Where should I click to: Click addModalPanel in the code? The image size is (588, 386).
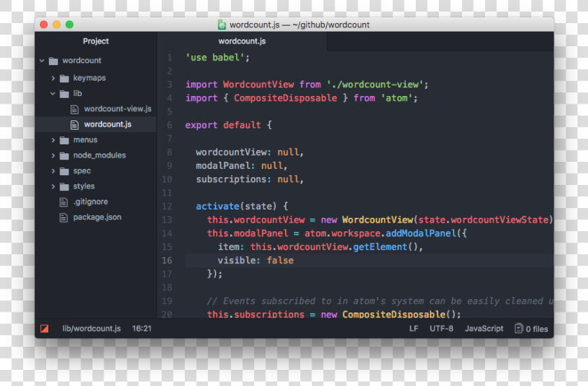tap(421, 233)
